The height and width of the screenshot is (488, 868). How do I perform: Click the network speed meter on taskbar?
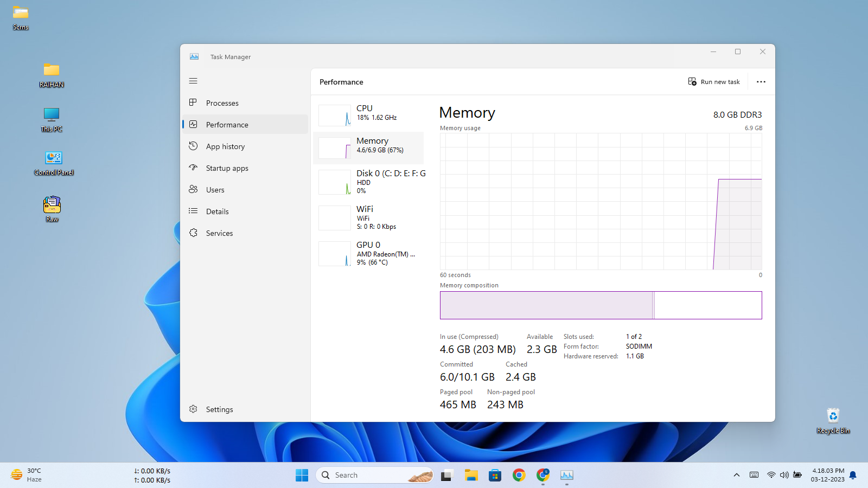click(x=152, y=476)
